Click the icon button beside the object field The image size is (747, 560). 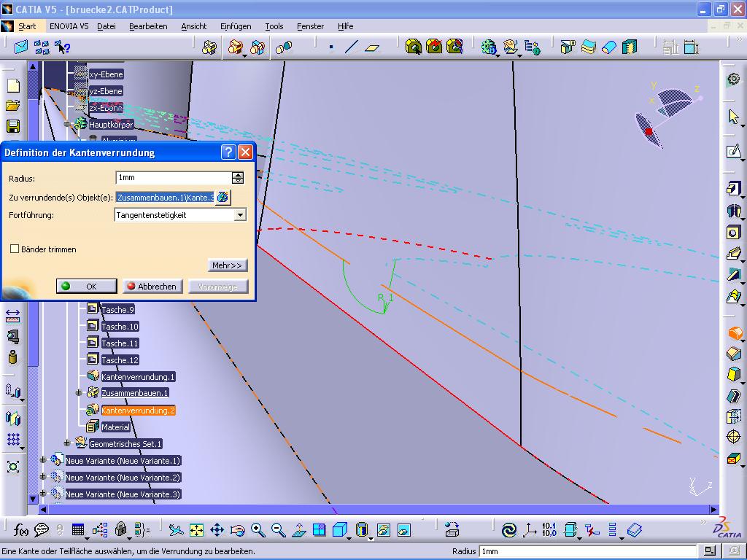coord(222,197)
